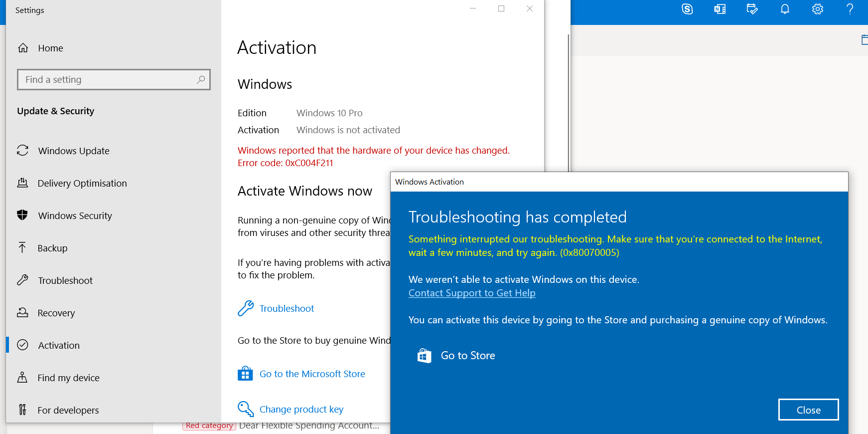The image size is (868, 434).
Task: Click the Dear Flexible Spending Account email subject
Action: [x=309, y=426]
